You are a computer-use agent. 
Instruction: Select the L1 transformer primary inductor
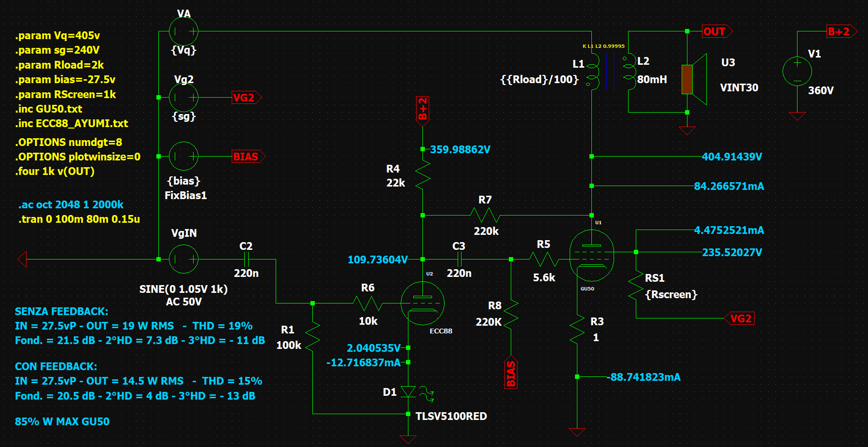click(593, 72)
